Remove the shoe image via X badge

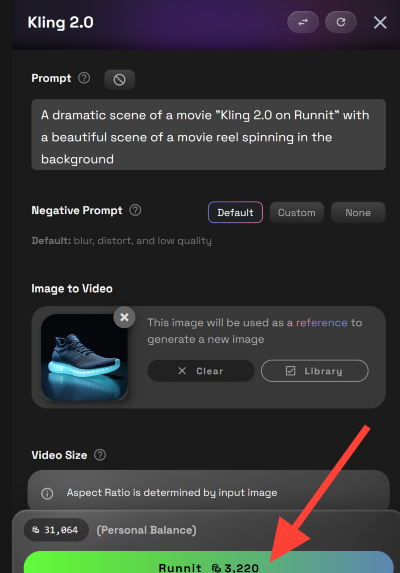coord(124,317)
